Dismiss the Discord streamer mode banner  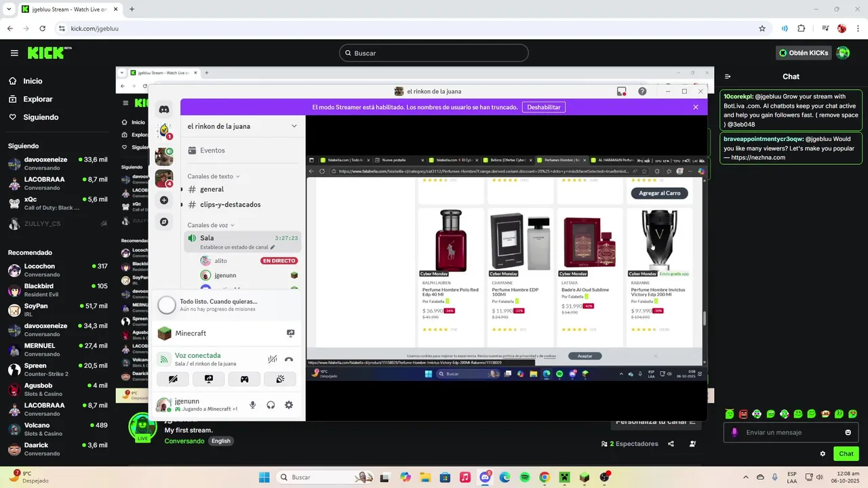696,107
